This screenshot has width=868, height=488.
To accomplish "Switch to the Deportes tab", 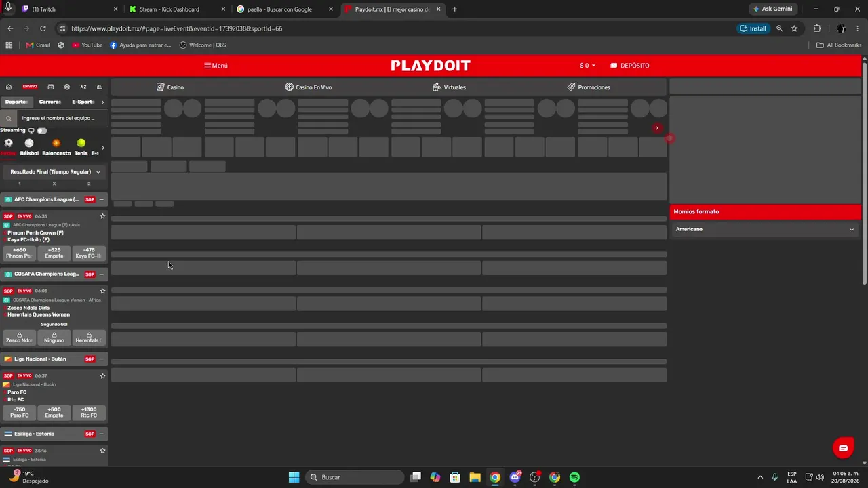I will [16, 102].
